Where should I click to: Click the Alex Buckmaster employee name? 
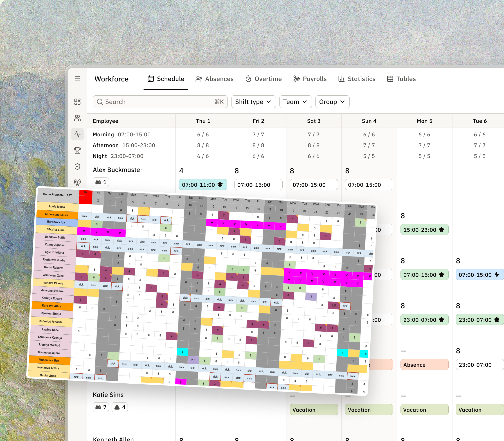pyautogui.click(x=118, y=170)
